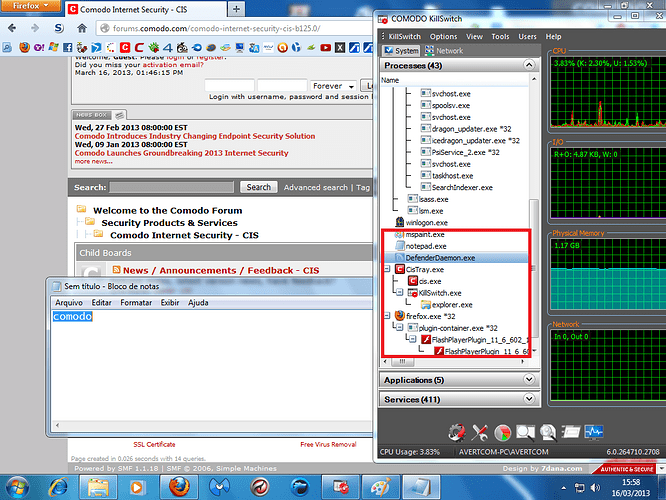Open Windows Media Player from taskbar
Screen dimensions: 666x500
pos(137,487)
